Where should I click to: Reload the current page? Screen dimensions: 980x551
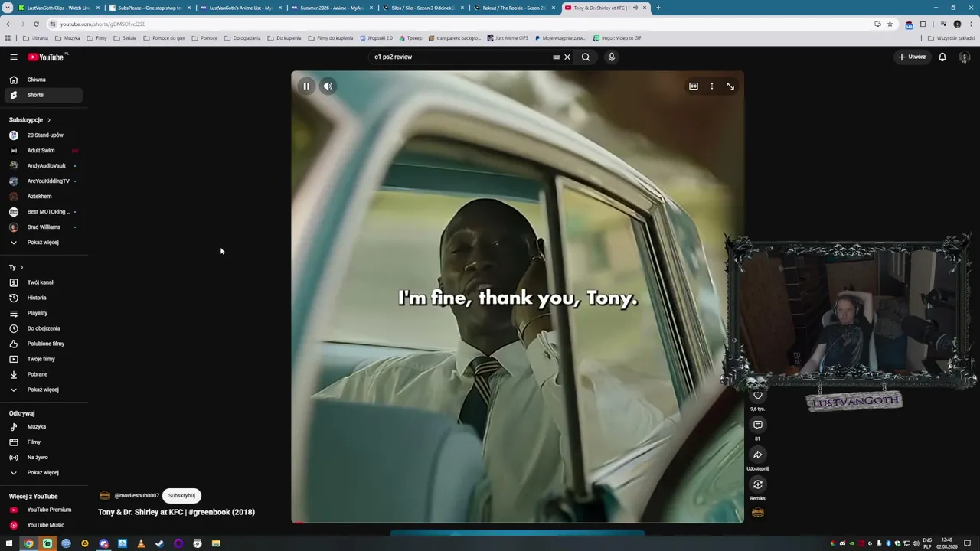(36, 24)
